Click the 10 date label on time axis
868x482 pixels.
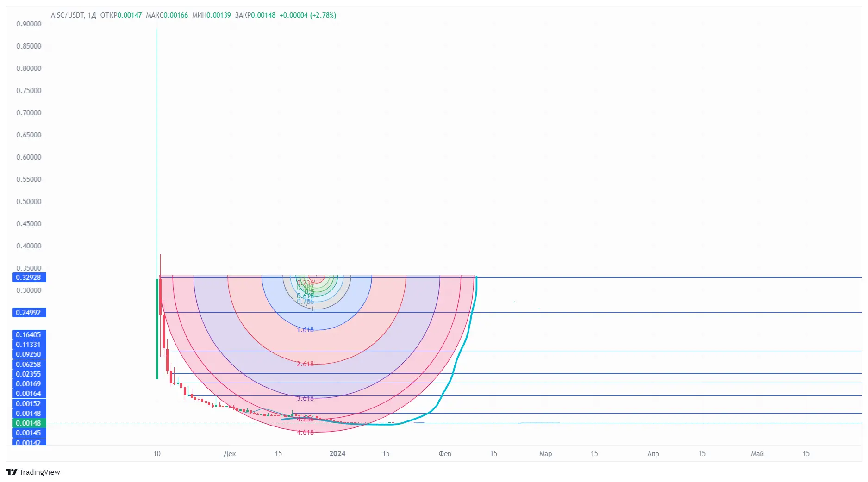click(157, 454)
